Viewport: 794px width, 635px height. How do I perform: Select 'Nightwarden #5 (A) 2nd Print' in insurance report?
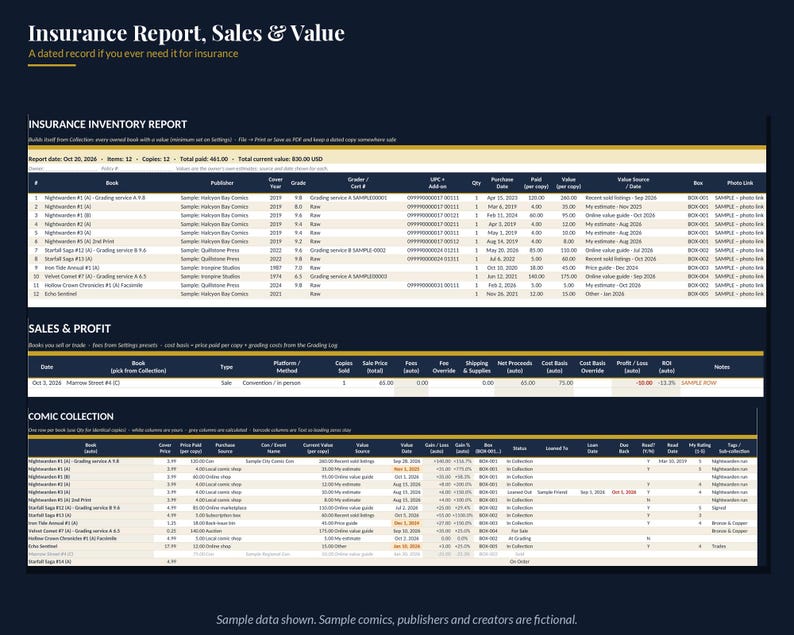pos(79,242)
